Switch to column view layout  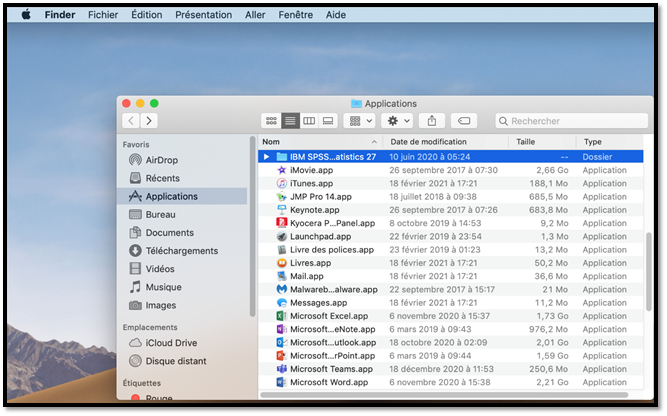coord(309,121)
